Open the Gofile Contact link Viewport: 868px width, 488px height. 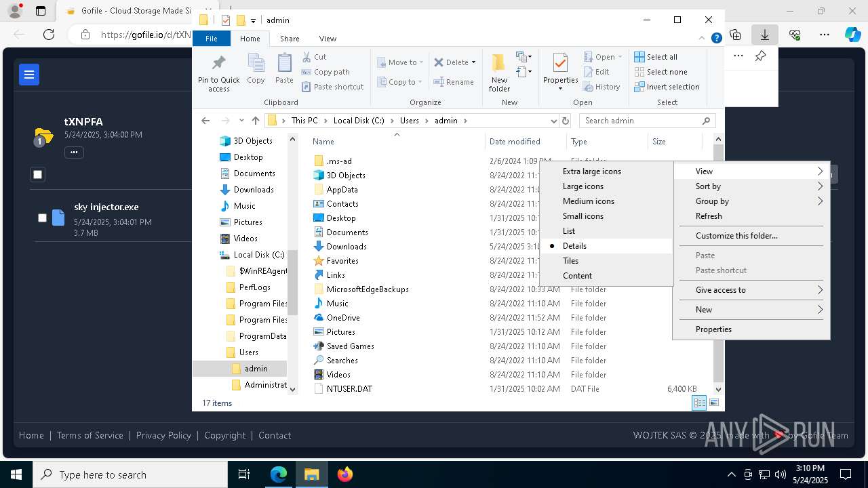click(275, 435)
